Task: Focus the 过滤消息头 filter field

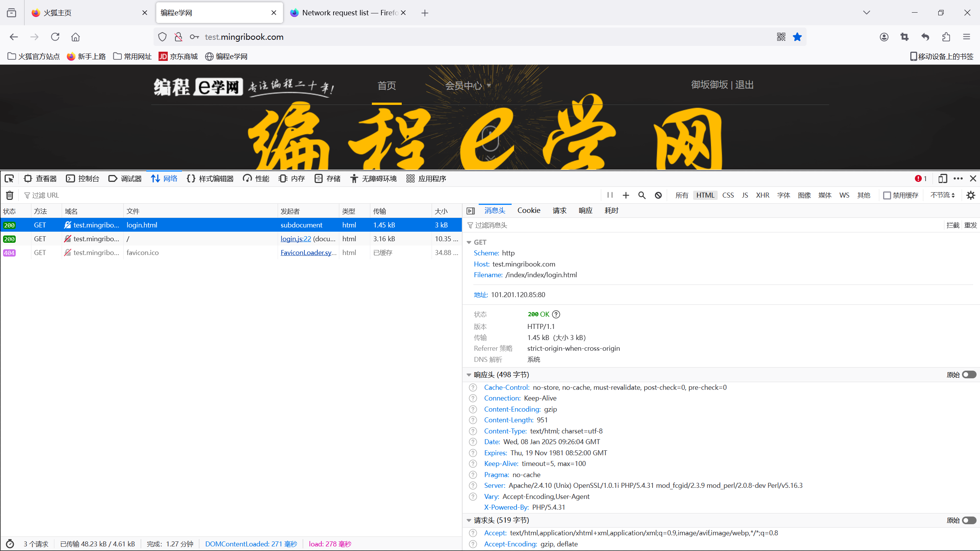Action: [705, 225]
